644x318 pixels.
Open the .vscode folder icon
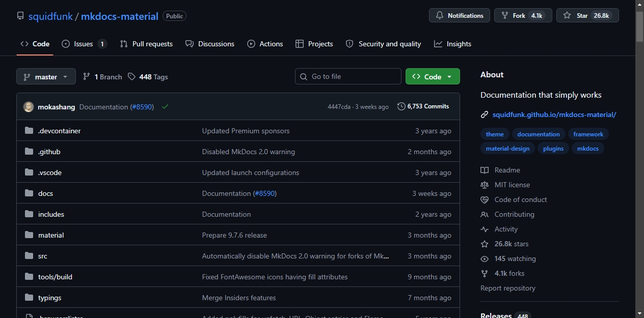(29, 172)
